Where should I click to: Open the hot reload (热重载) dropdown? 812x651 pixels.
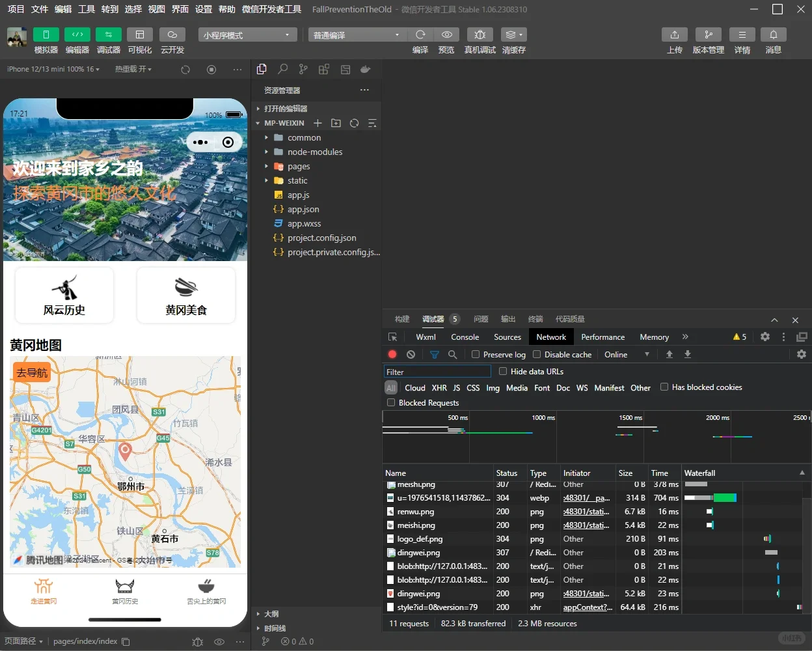point(133,69)
